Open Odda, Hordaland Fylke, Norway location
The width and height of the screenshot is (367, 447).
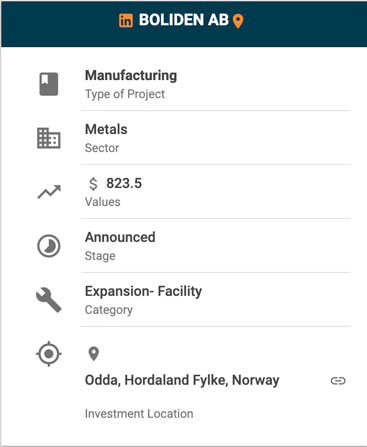click(x=182, y=380)
